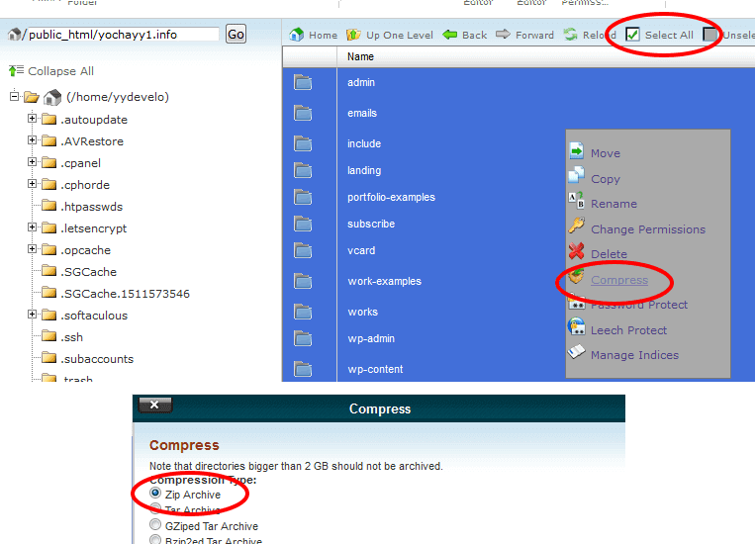
Task: Click the work-examples folder icon
Action: (303, 281)
